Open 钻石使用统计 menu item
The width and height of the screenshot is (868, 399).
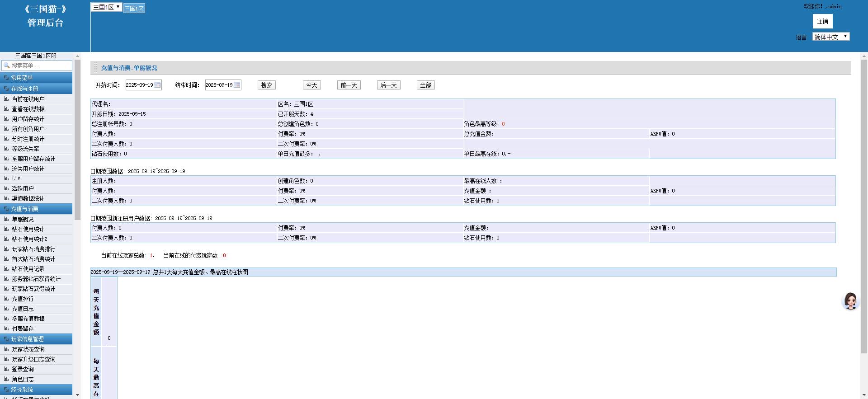(28, 229)
